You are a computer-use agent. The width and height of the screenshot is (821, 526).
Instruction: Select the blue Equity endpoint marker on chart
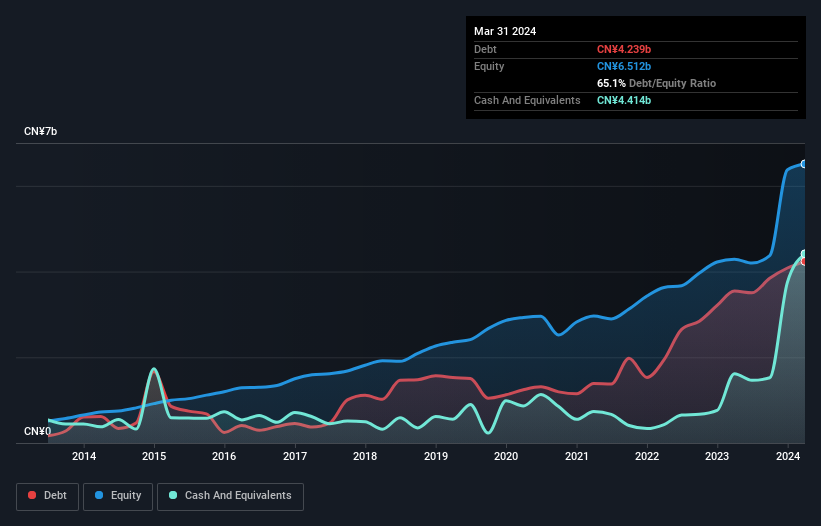pyautogui.click(x=804, y=163)
